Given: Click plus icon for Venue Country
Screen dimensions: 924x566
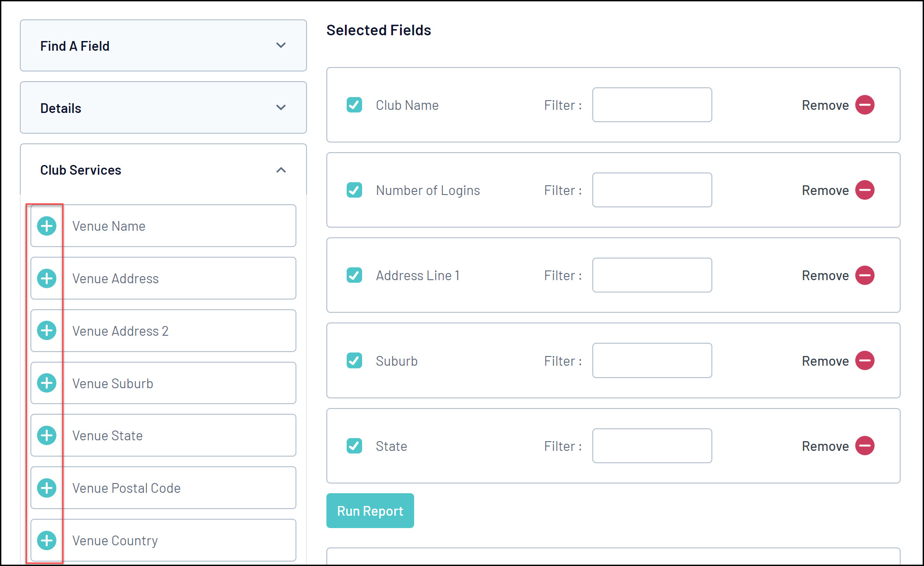Looking at the screenshot, I should coord(47,540).
